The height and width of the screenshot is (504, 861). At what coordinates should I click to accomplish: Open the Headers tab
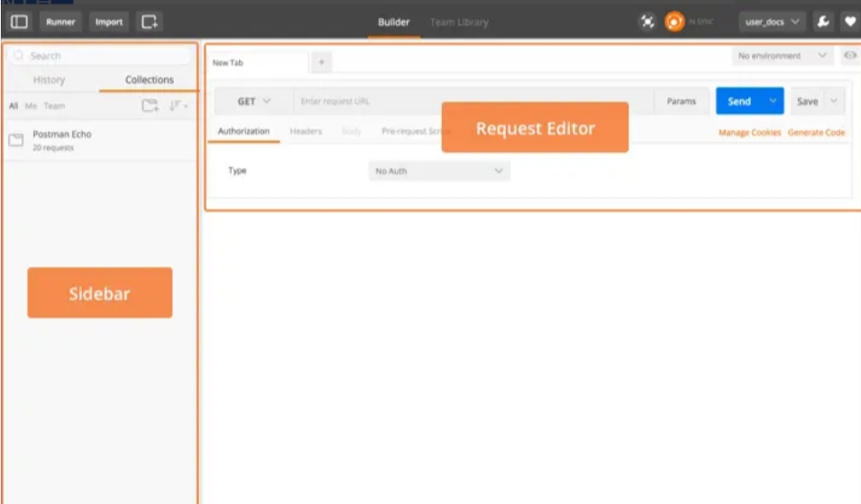pyautogui.click(x=306, y=132)
